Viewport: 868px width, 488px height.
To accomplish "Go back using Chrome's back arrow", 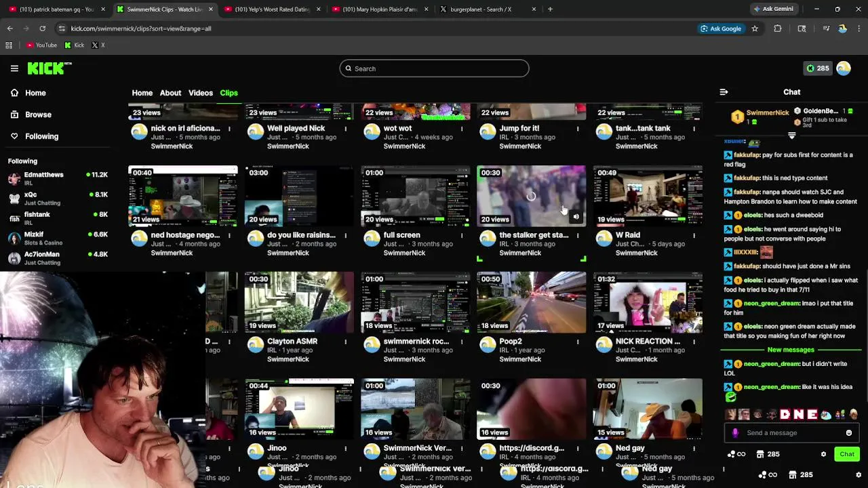I will [x=9, y=28].
